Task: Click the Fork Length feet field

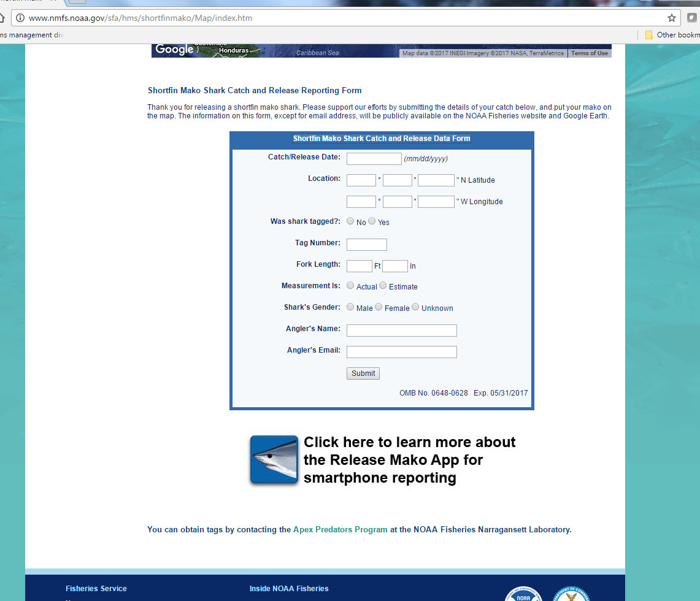Action: tap(360, 266)
